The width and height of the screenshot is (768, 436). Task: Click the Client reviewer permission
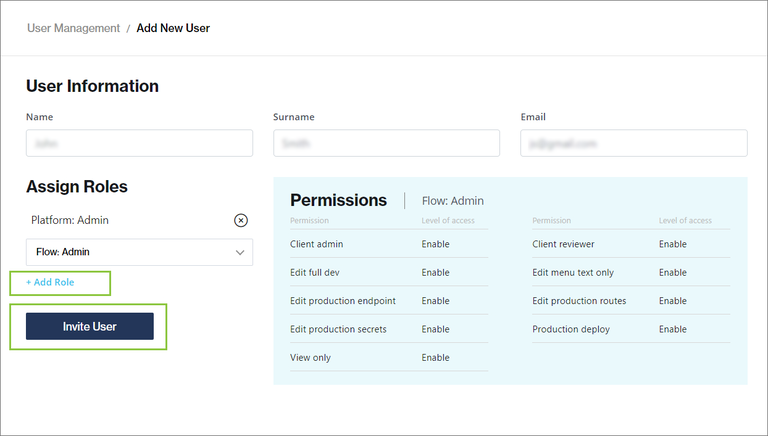(x=563, y=244)
